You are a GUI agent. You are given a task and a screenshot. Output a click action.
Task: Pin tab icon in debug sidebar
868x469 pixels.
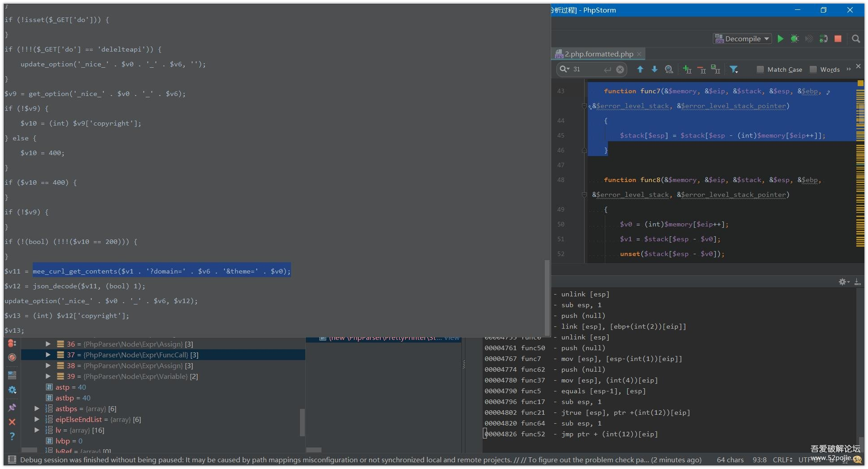coord(12,408)
